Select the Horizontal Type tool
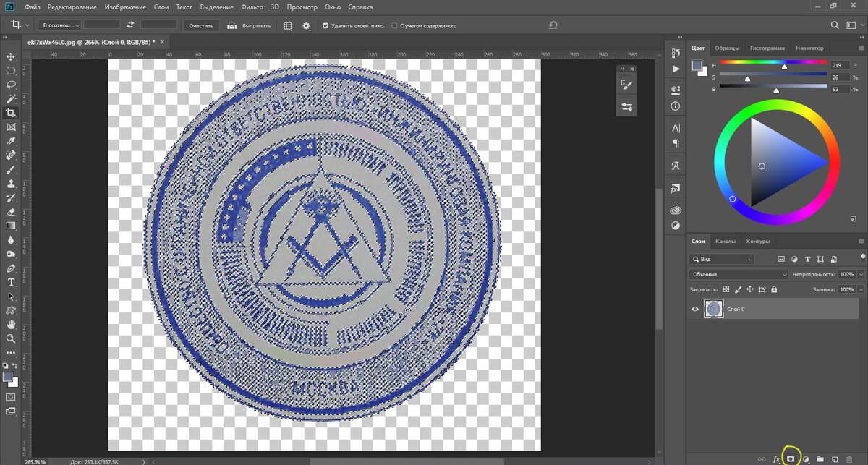Viewport: 868px width, 465px height. (11, 281)
